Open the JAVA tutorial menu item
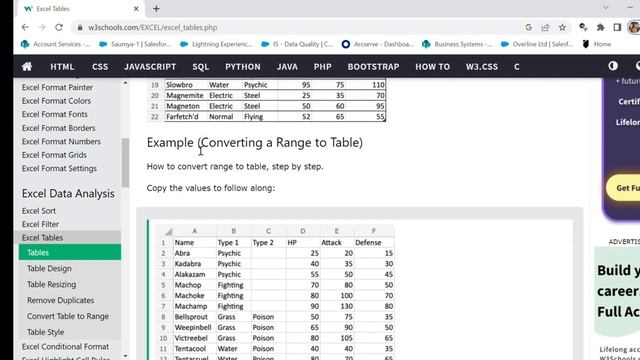 287,67
